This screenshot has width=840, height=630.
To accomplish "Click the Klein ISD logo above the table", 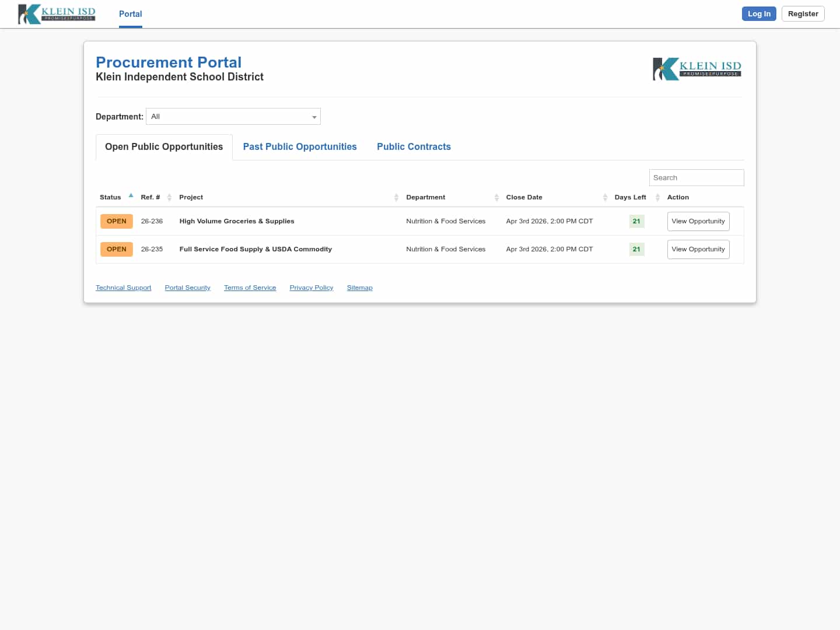I will click(696, 68).
